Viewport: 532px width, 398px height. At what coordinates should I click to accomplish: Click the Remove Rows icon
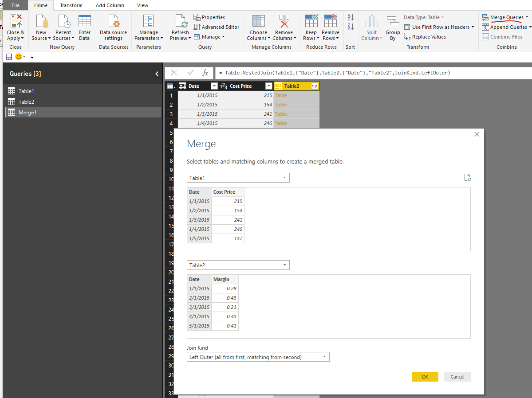coord(331,21)
